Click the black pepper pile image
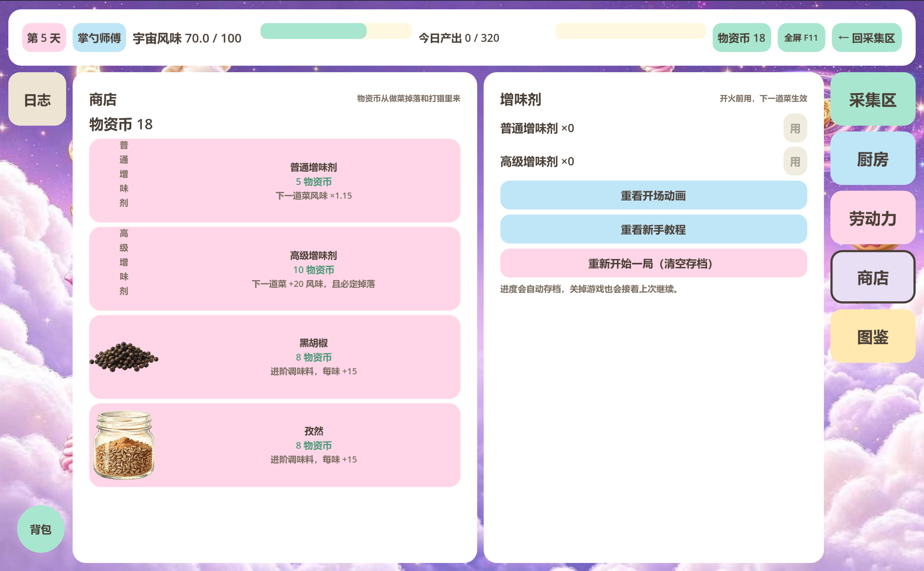Viewport: 924px width, 571px height. point(124,357)
